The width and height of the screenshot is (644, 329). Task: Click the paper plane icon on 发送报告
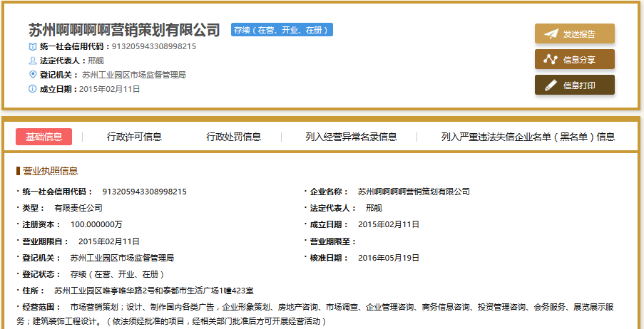(551, 34)
